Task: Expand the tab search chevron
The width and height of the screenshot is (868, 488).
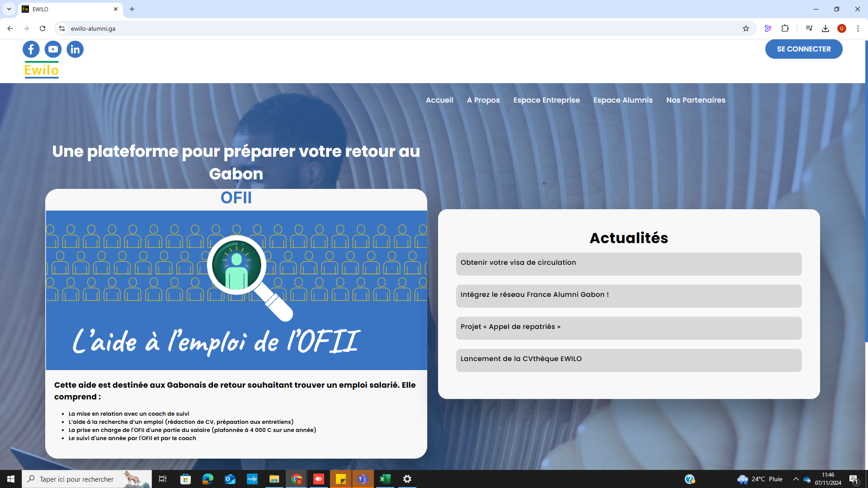Action: pos(9,9)
